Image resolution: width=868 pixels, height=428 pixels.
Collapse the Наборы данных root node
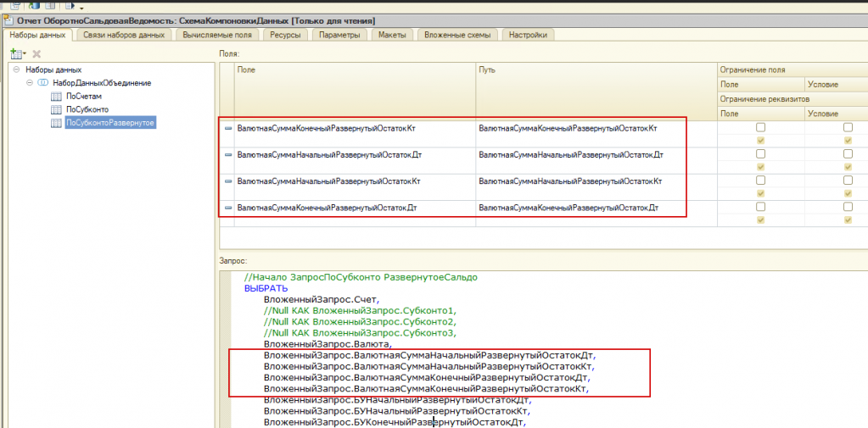17,69
